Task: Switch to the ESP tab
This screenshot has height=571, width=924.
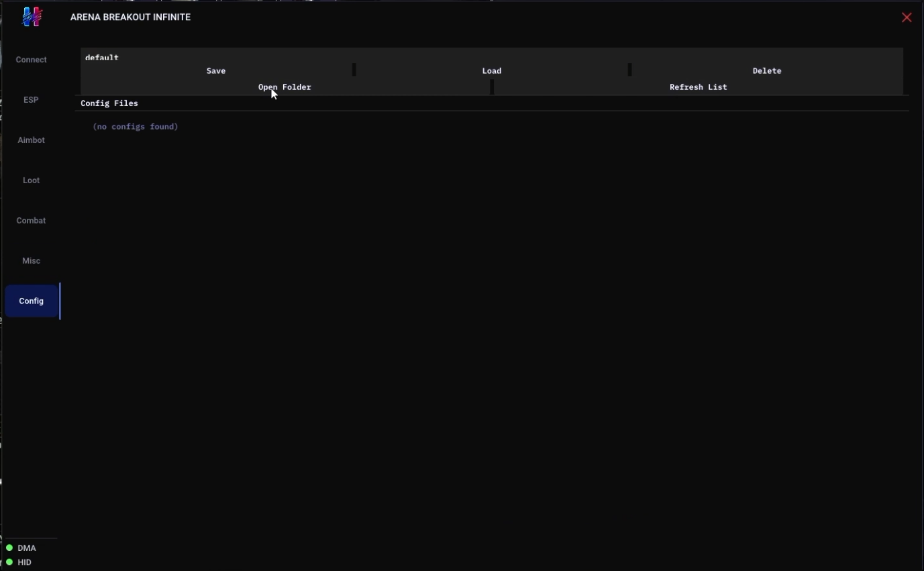Action: pos(32,100)
